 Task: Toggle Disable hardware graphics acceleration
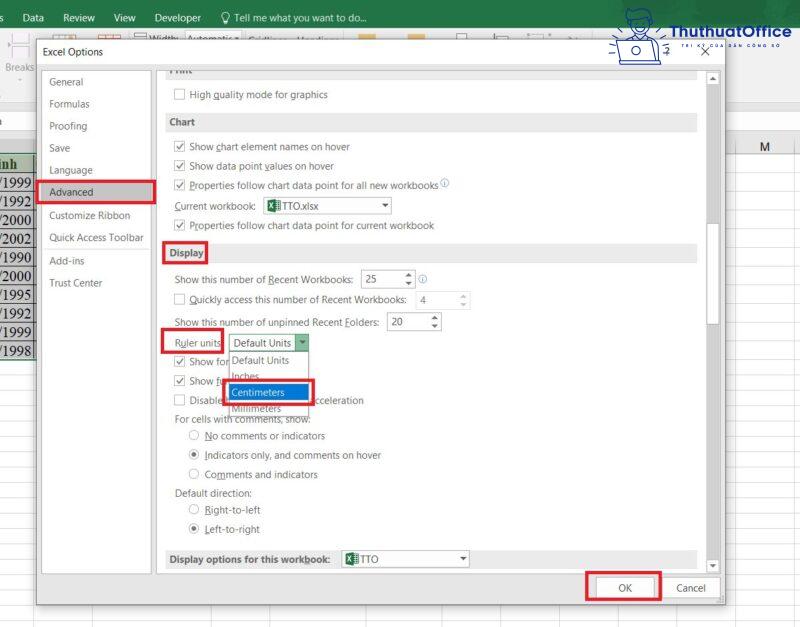[x=178, y=400]
